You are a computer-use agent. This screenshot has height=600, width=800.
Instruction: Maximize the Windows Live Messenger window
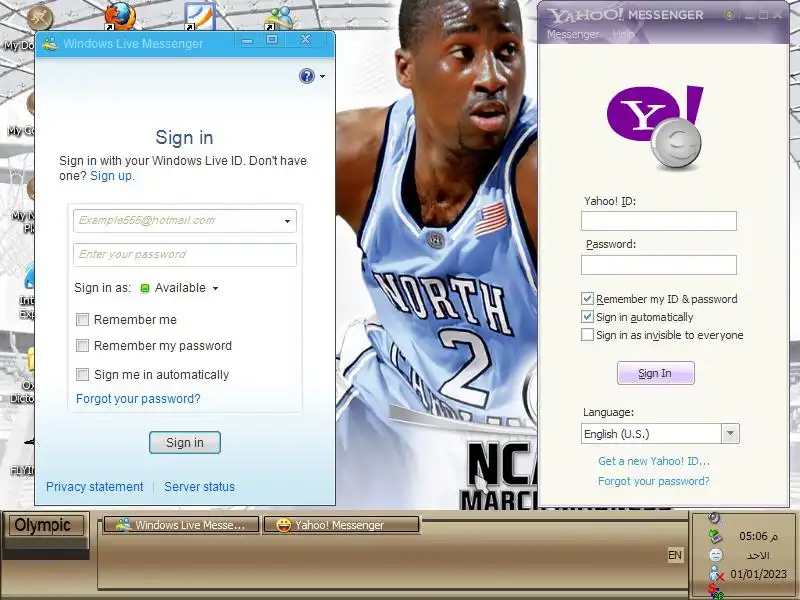point(272,39)
